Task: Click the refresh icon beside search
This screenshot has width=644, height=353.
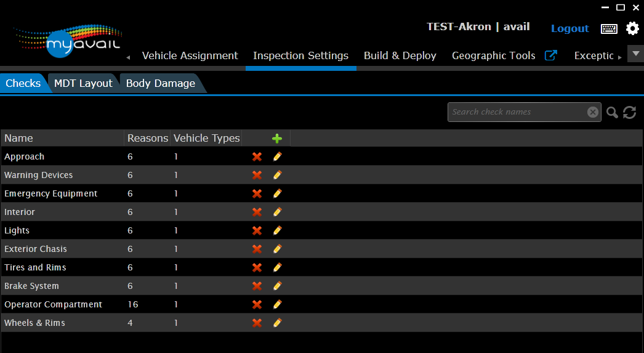Action: pos(629,112)
